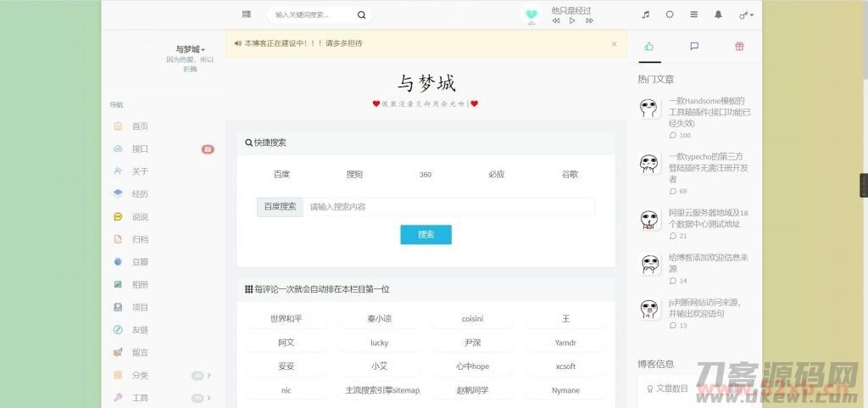868x408 pixels.
Task: Select 360 search engine option
Action: [x=426, y=175]
